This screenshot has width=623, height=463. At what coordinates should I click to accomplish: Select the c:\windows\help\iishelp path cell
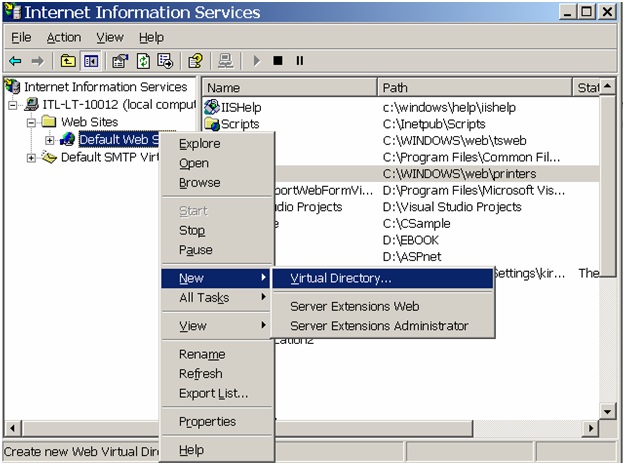[x=449, y=107]
